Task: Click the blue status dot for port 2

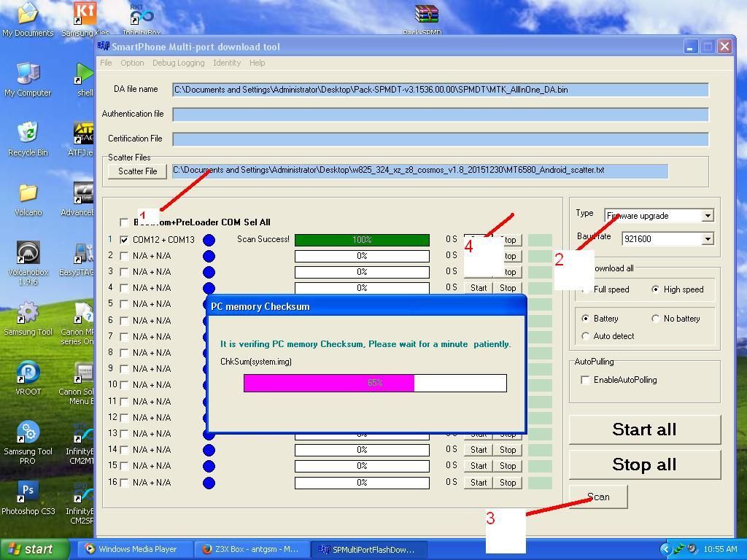Action: click(x=209, y=256)
